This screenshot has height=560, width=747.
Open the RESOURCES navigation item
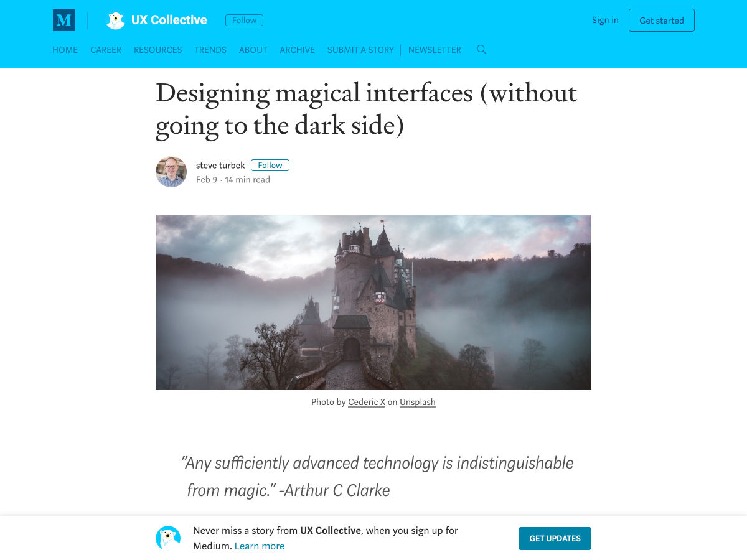(x=157, y=50)
